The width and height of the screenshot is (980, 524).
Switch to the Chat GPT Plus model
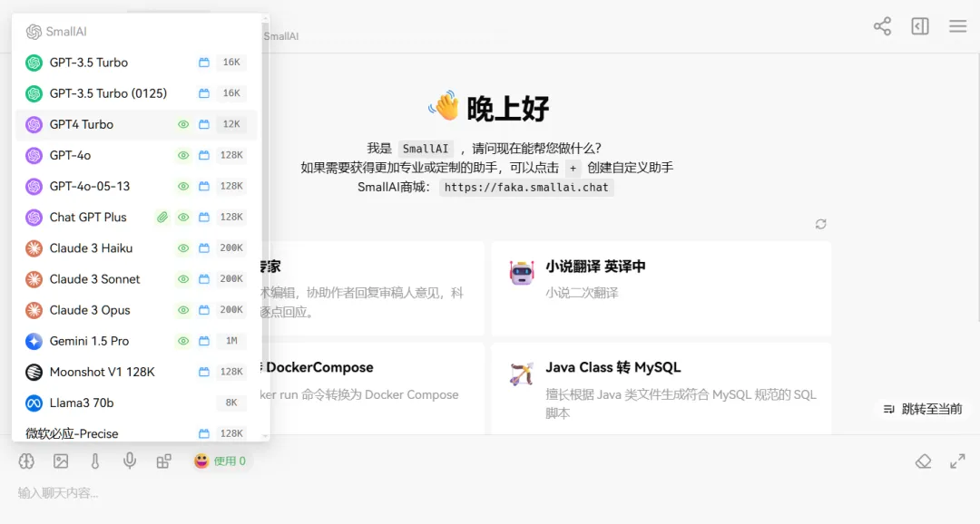click(136, 218)
